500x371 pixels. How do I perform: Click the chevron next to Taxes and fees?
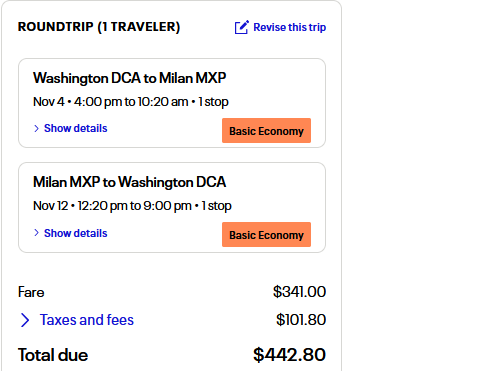pos(25,320)
